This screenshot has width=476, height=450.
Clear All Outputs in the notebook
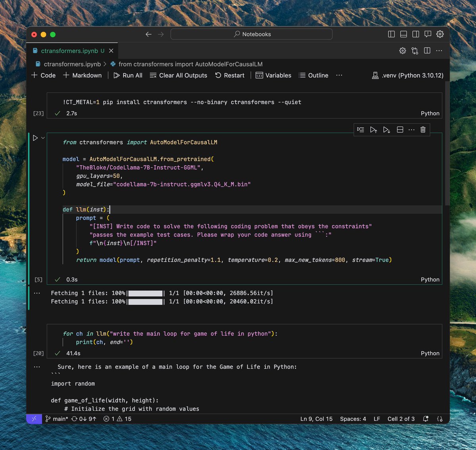[178, 75]
